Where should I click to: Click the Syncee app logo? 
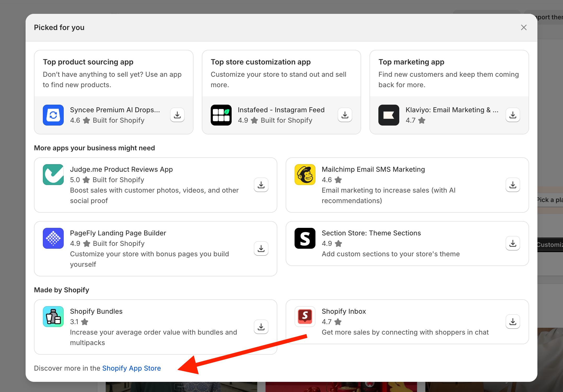(53, 115)
